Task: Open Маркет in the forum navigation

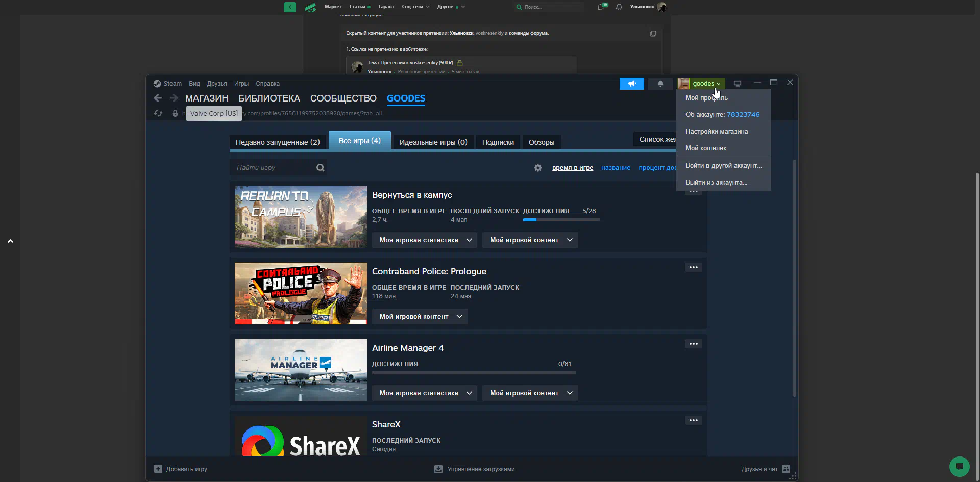Action: click(333, 7)
